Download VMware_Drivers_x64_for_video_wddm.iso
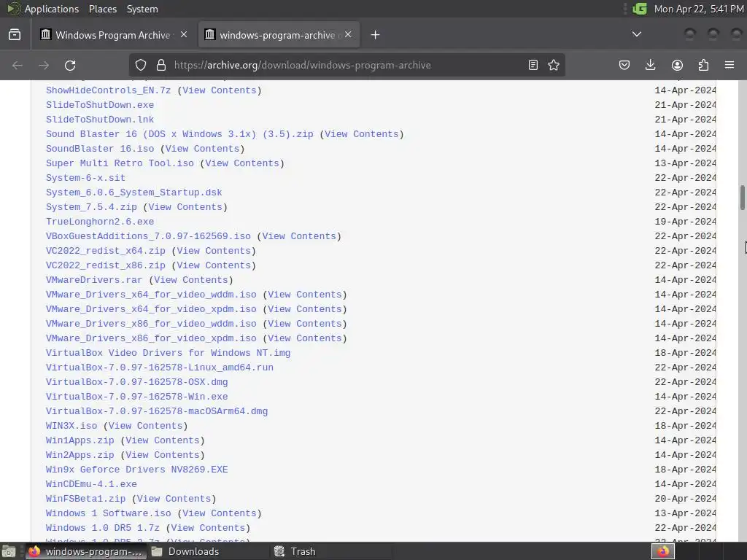This screenshot has width=747, height=560. tap(151, 295)
